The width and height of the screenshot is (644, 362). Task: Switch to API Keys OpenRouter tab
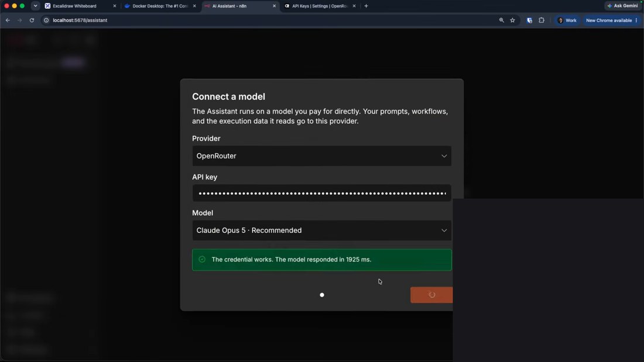click(x=320, y=6)
